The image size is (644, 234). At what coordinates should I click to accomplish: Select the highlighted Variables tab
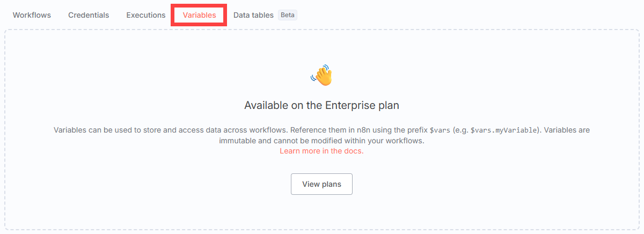click(199, 15)
